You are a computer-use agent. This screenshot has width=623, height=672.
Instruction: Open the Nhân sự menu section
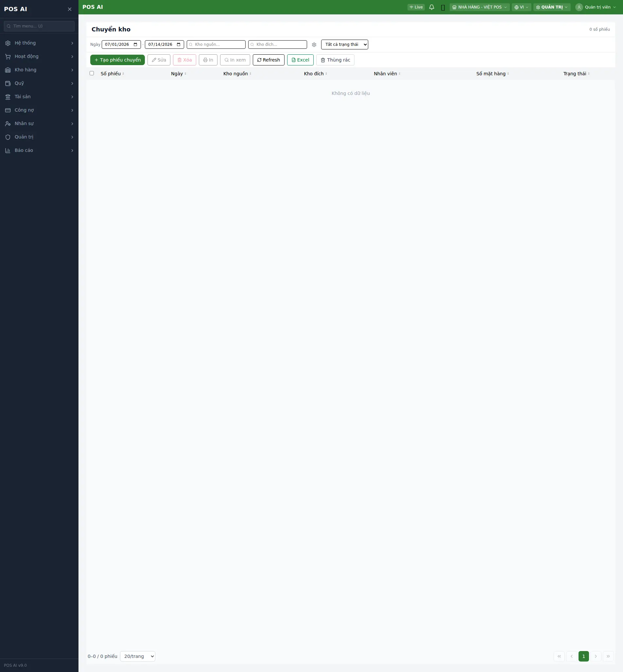pos(39,123)
